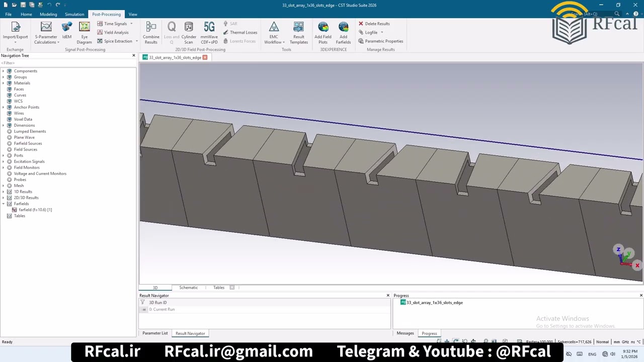
Task: Select the Mesh tree item
Action: pyautogui.click(x=19, y=186)
